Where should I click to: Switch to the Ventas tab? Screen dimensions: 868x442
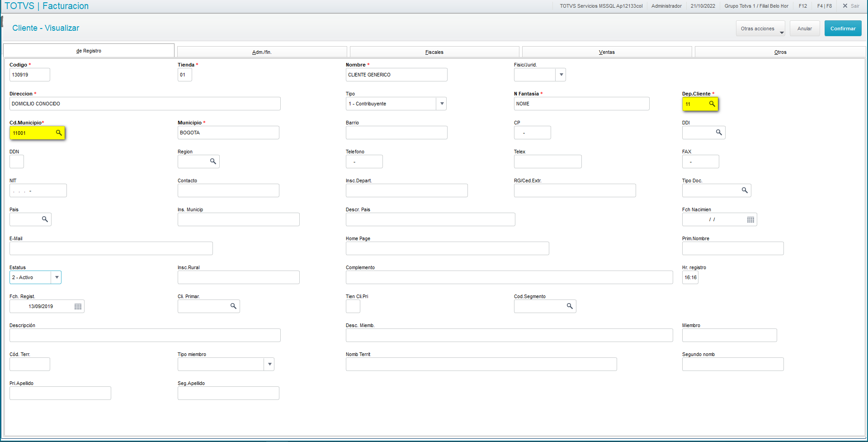click(607, 52)
